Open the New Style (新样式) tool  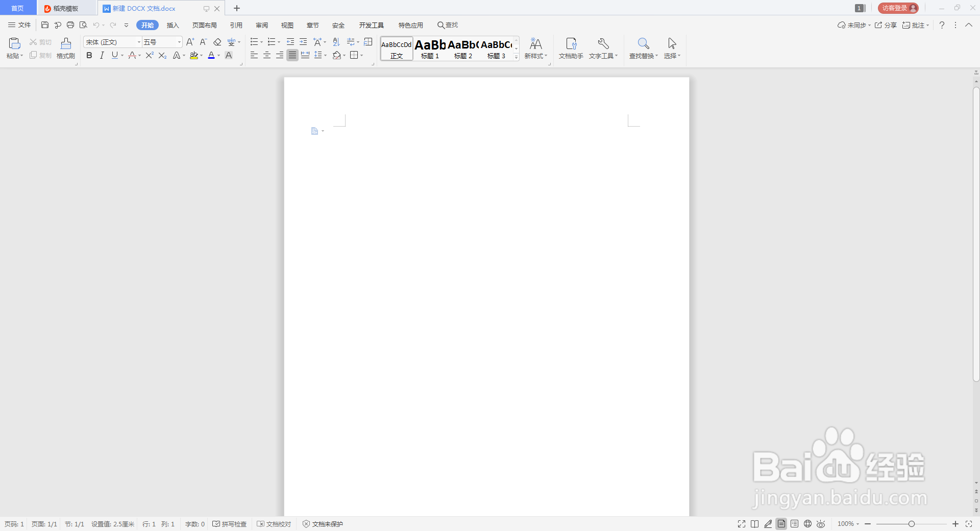pyautogui.click(x=535, y=49)
